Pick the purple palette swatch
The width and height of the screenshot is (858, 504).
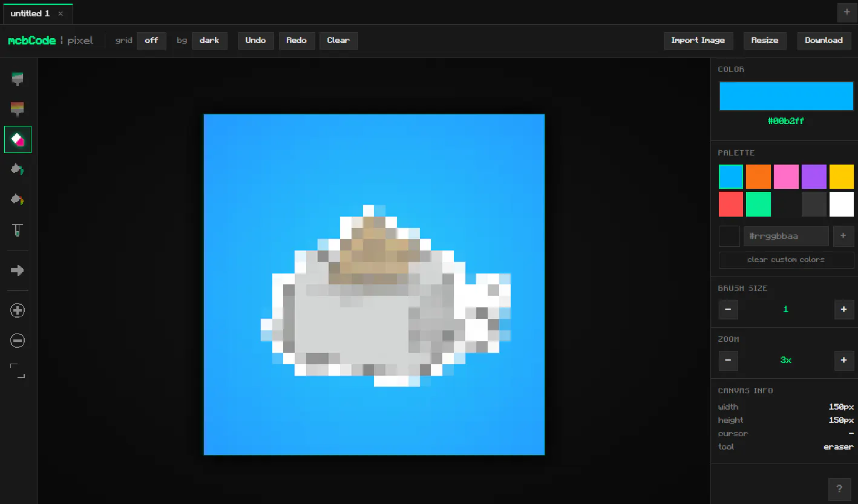point(814,177)
